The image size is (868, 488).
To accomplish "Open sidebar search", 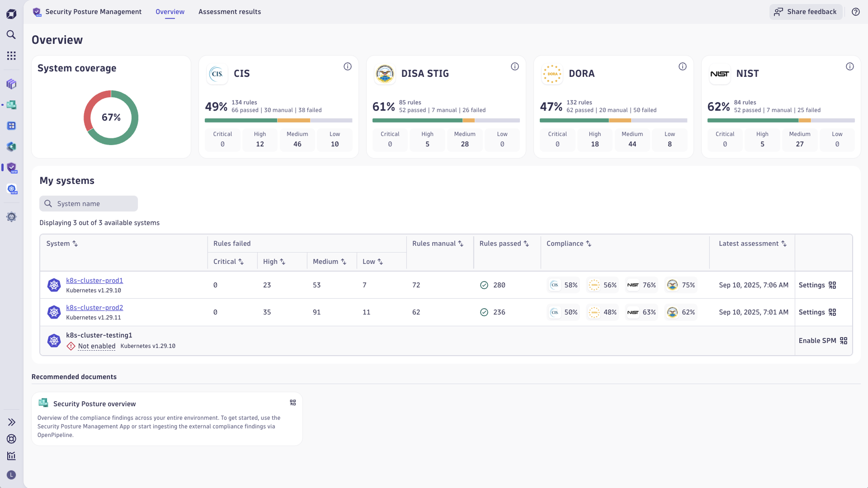I will click(x=11, y=35).
